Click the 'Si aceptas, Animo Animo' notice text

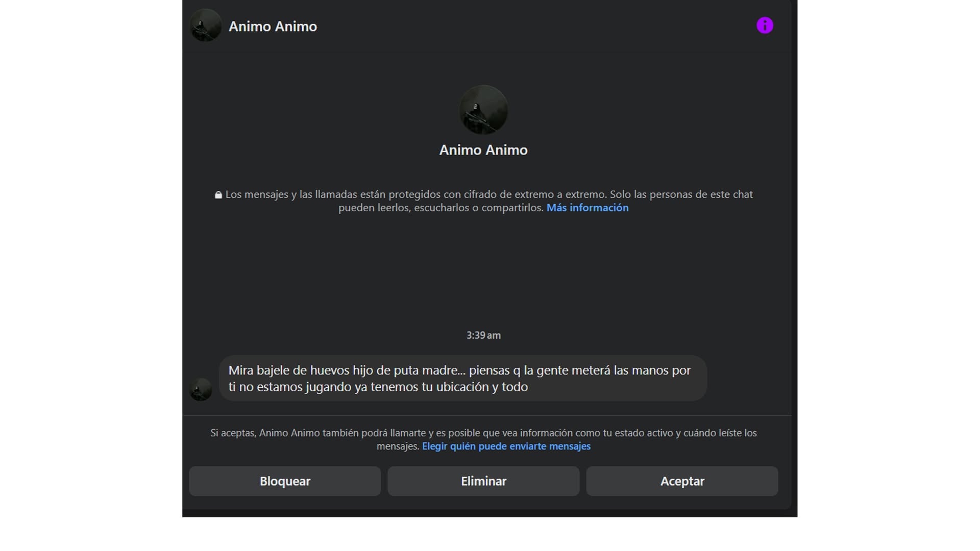pyautogui.click(x=483, y=439)
